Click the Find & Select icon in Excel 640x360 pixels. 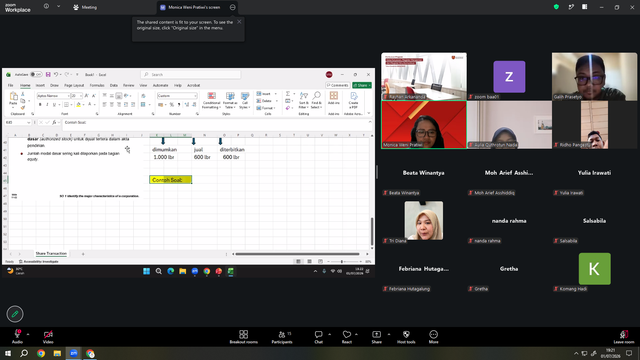point(316,96)
